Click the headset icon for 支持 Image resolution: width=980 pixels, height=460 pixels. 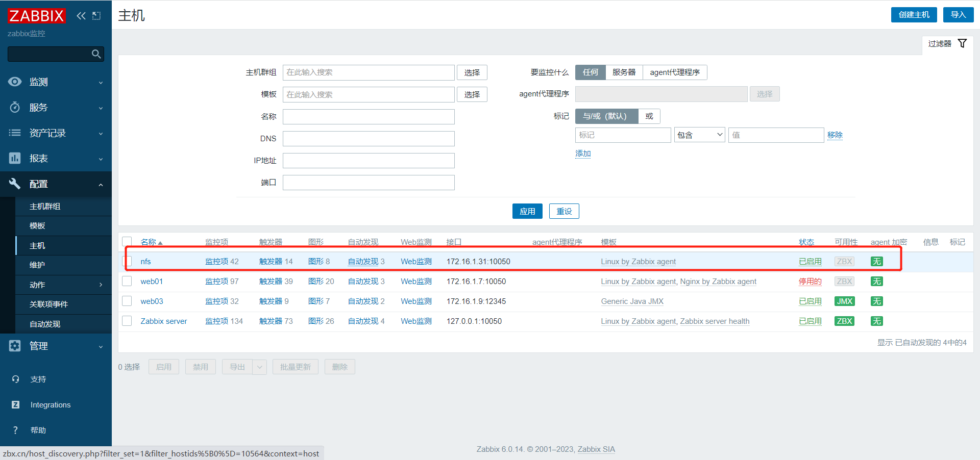click(15, 379)
